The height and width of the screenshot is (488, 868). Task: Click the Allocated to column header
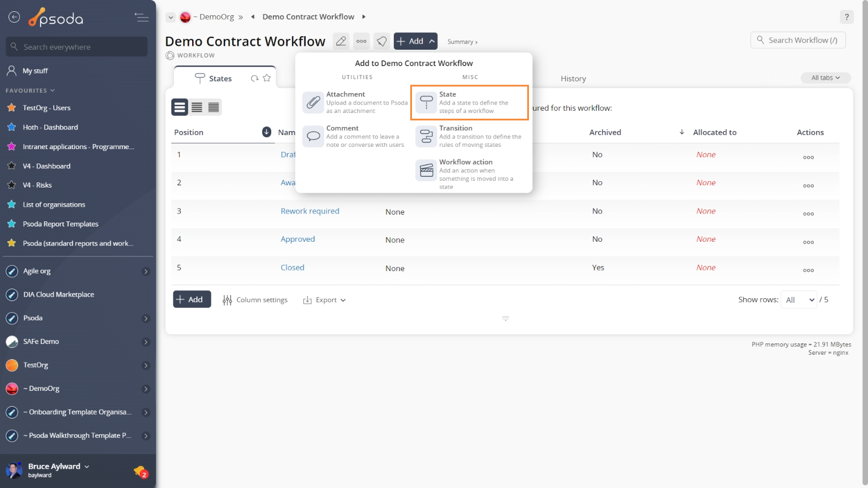(x=715, y=132)
